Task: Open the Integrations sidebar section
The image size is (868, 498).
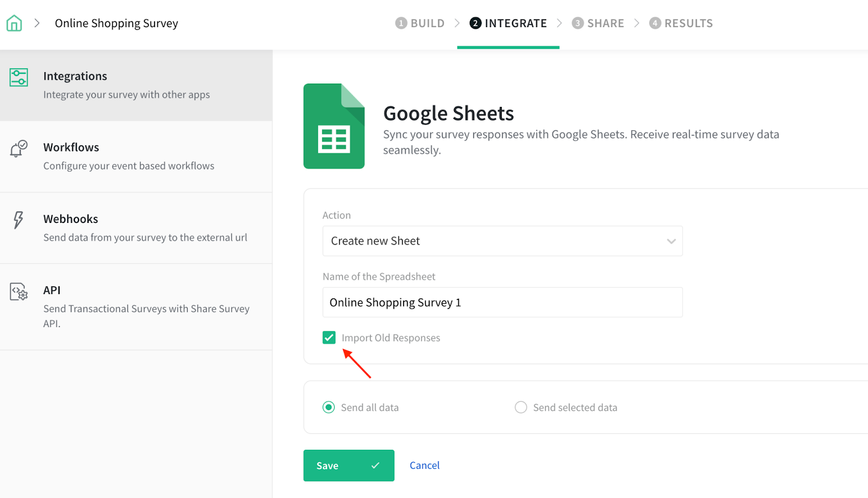Action: click(136, 85)
